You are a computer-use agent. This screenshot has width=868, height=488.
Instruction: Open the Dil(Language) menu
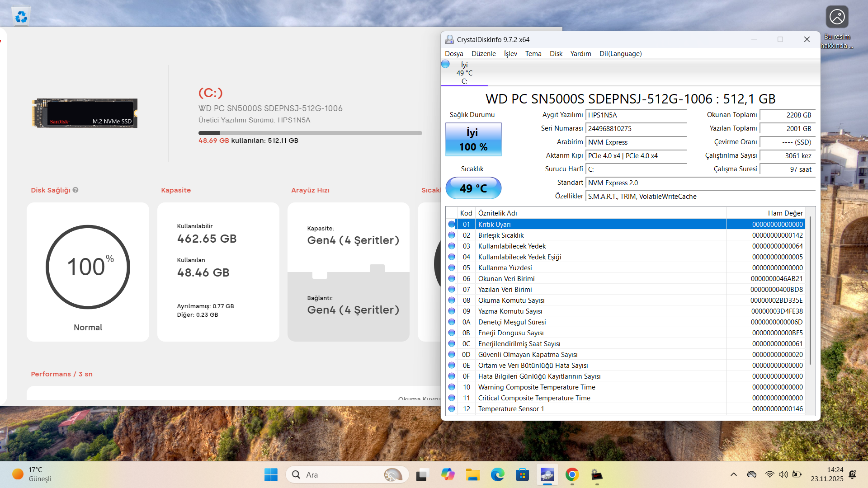click(x=620, y=54)
